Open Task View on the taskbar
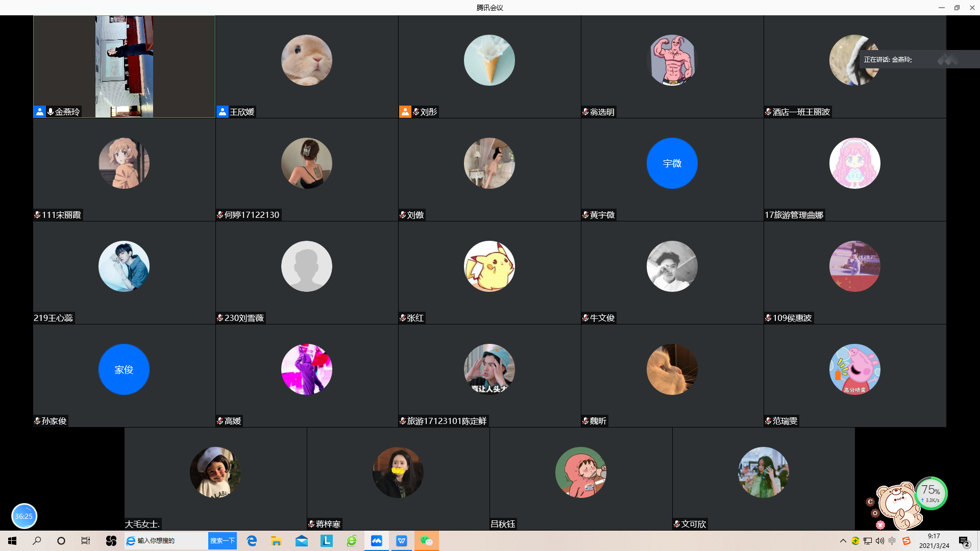 (x=86, y=541)
